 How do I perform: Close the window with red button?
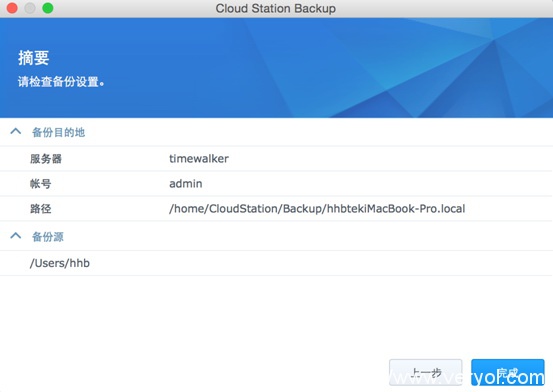click(12, 8)
